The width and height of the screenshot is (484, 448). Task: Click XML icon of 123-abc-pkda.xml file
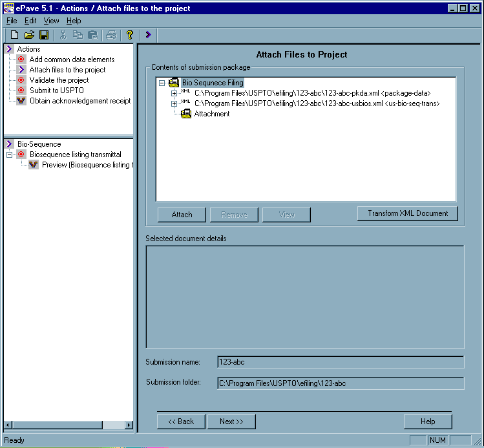click(x=185, y=91)
